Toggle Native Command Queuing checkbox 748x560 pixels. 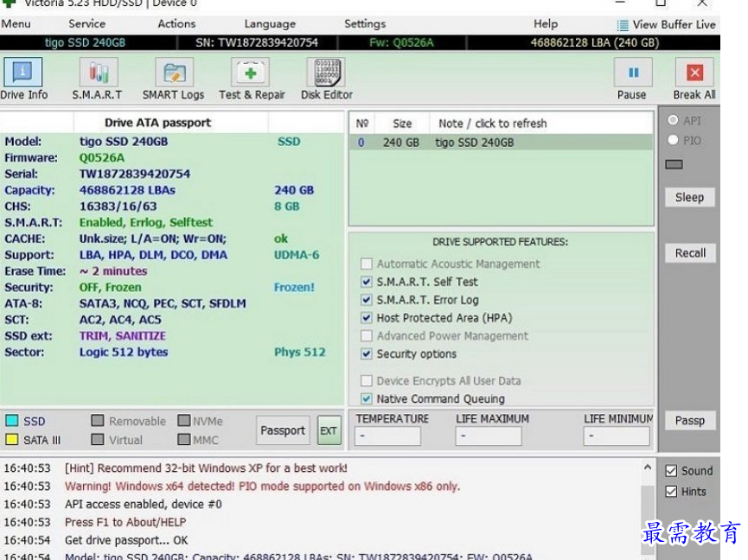tap(367, 398)
